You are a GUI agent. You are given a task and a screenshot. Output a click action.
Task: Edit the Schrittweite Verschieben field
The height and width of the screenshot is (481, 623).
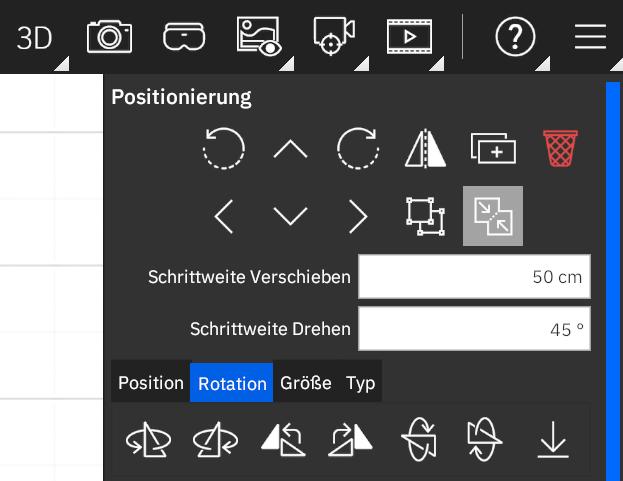[x=474, y=277]
